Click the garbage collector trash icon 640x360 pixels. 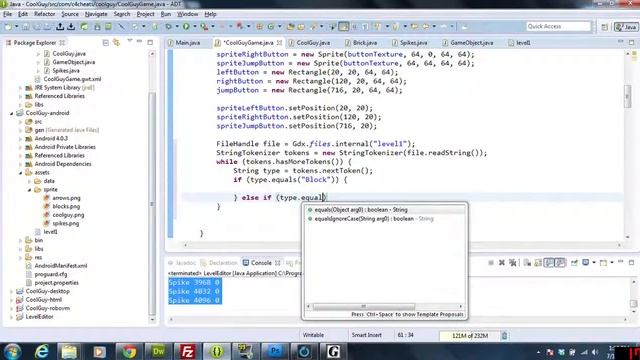click(x=504, y=336)
